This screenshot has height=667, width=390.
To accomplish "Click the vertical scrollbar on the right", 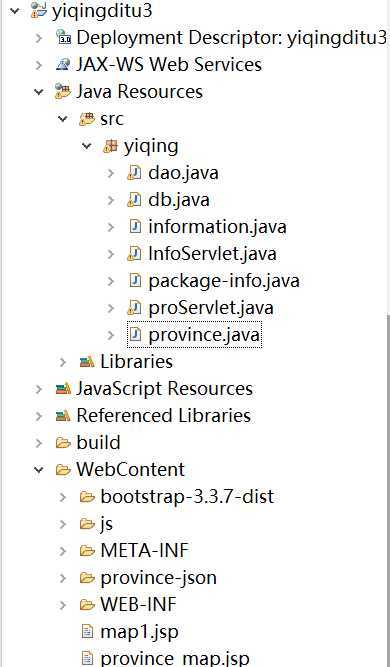I will point(388,489).
